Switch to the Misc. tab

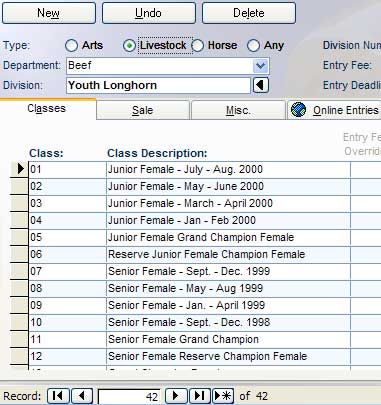[238, 110]
